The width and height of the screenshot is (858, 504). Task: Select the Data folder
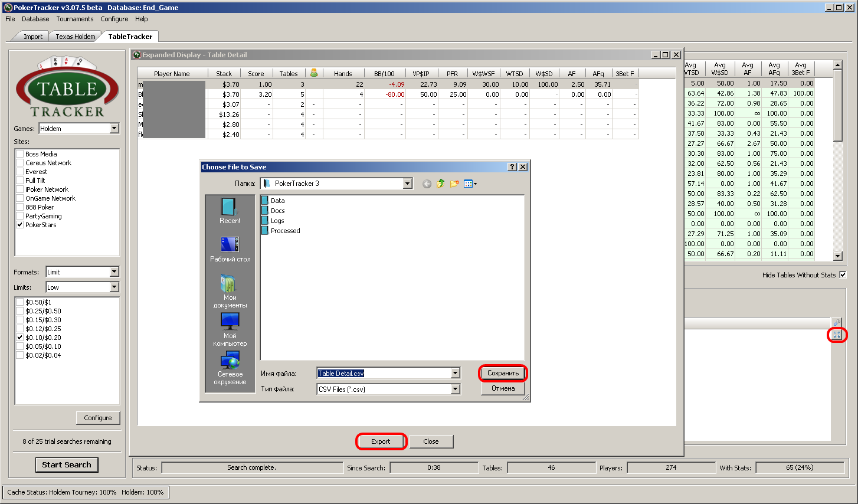(273, 201)
